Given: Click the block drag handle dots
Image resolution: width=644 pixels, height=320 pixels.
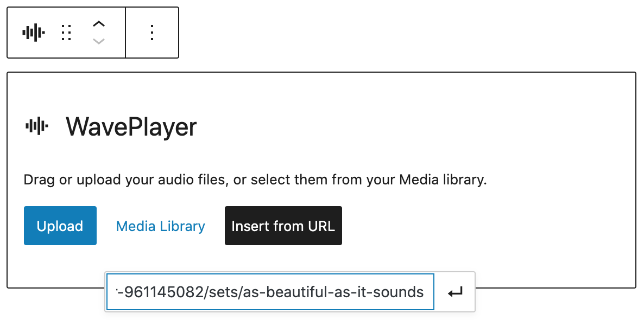Looking at the screenshot, I should [x=66, y=33].
